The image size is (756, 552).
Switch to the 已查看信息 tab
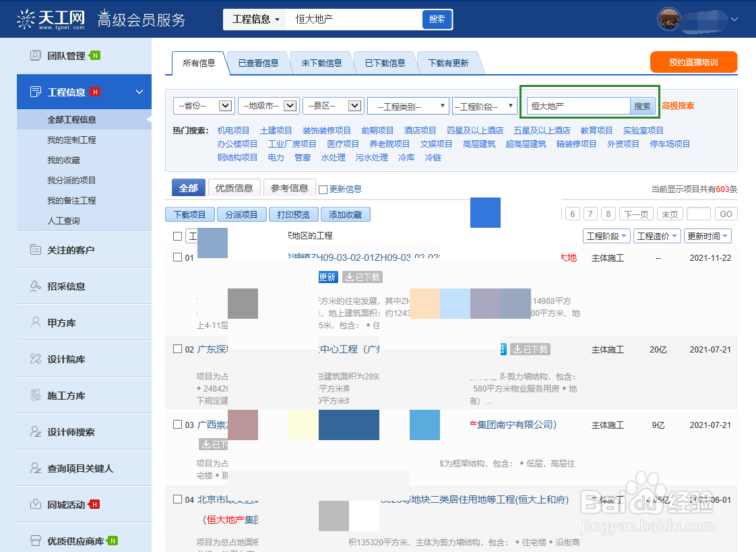(x=259, y=63)
